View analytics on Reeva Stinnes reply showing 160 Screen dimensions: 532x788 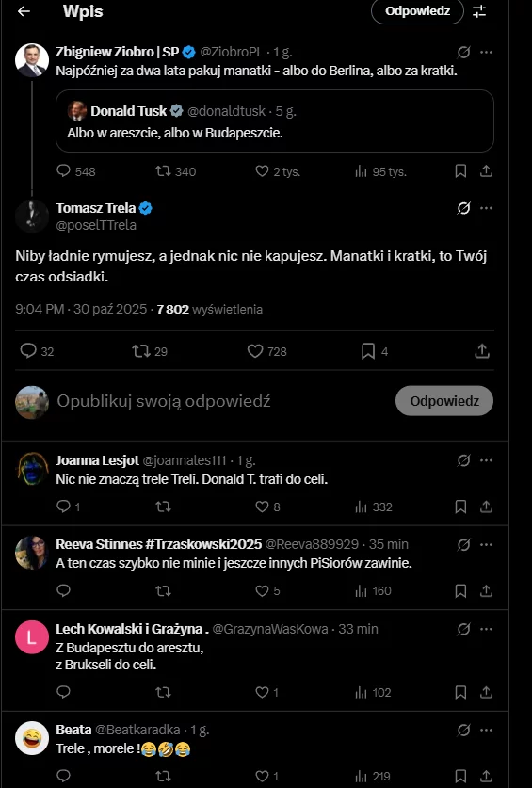373,591
